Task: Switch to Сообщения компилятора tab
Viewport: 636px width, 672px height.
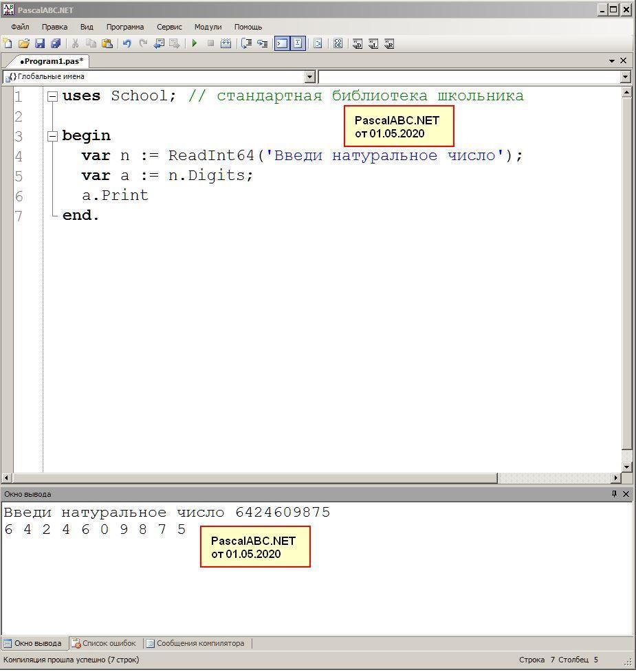Action: tap(195, 643)
